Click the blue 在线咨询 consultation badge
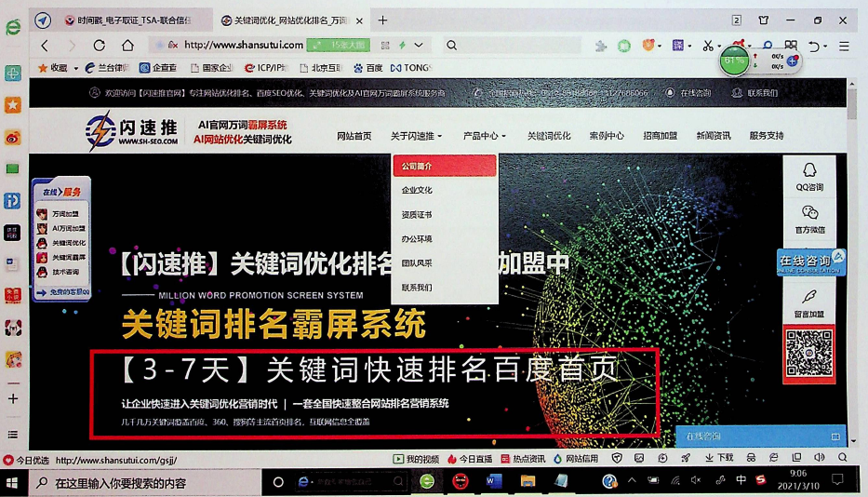 click(811, 262)
